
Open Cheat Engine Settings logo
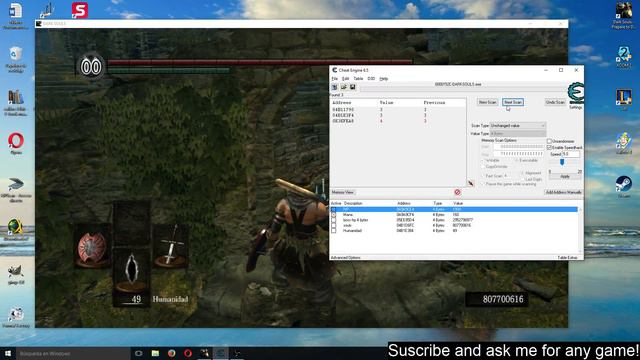576,93
